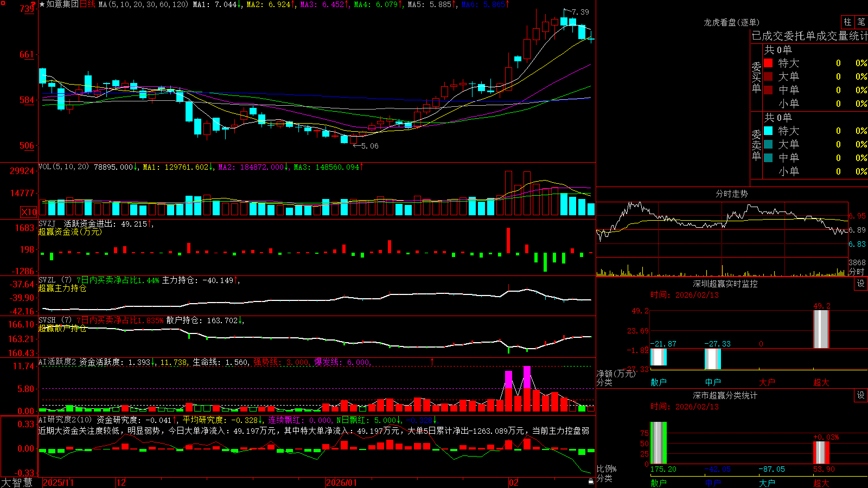868x488 pixels.
Task: Click the 5.06 low price annotation
Action: 370,146
